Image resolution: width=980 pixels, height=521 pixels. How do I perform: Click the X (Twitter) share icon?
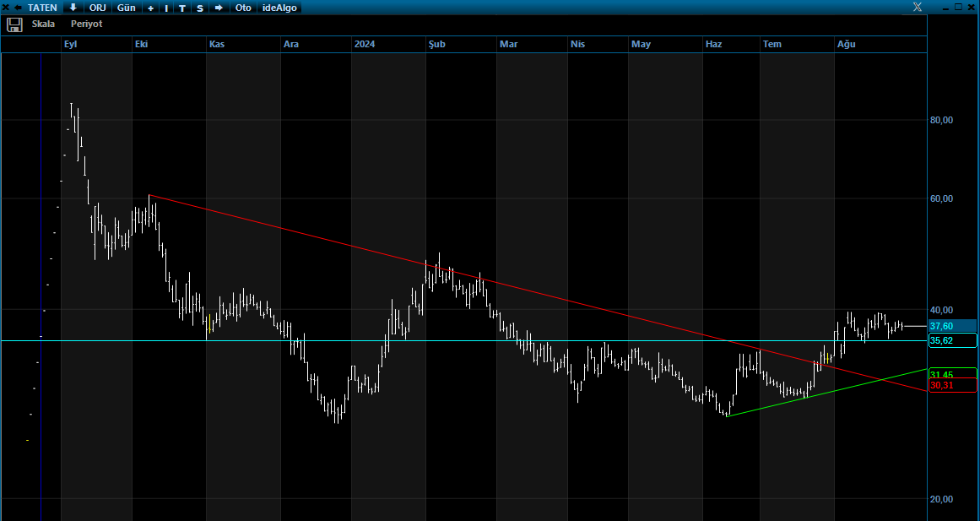(917, 7)
